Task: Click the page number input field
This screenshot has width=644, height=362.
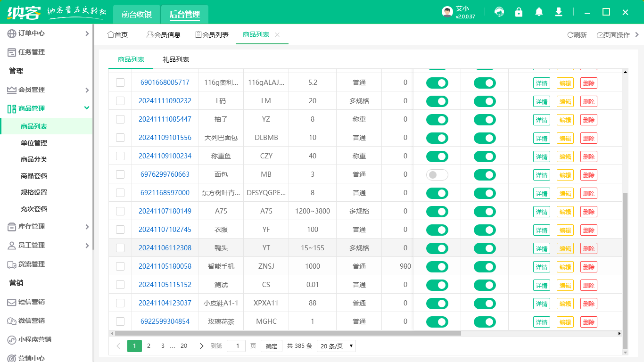Action: coord(236,346)
